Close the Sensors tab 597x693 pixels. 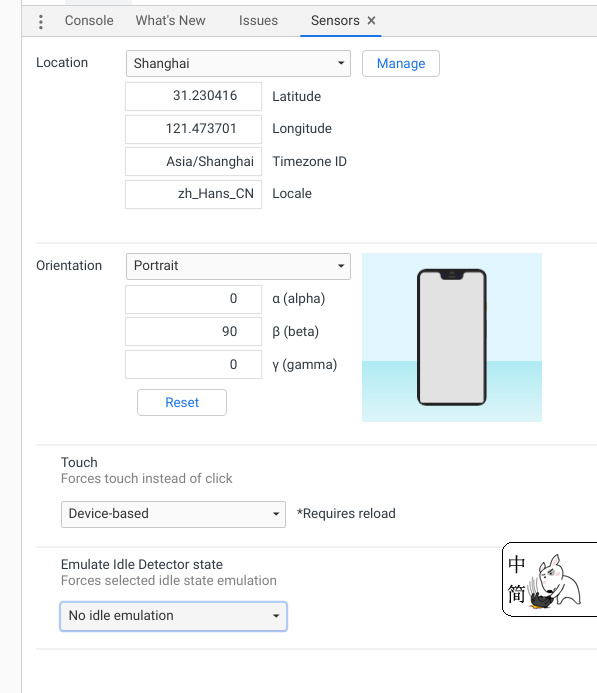371,20
